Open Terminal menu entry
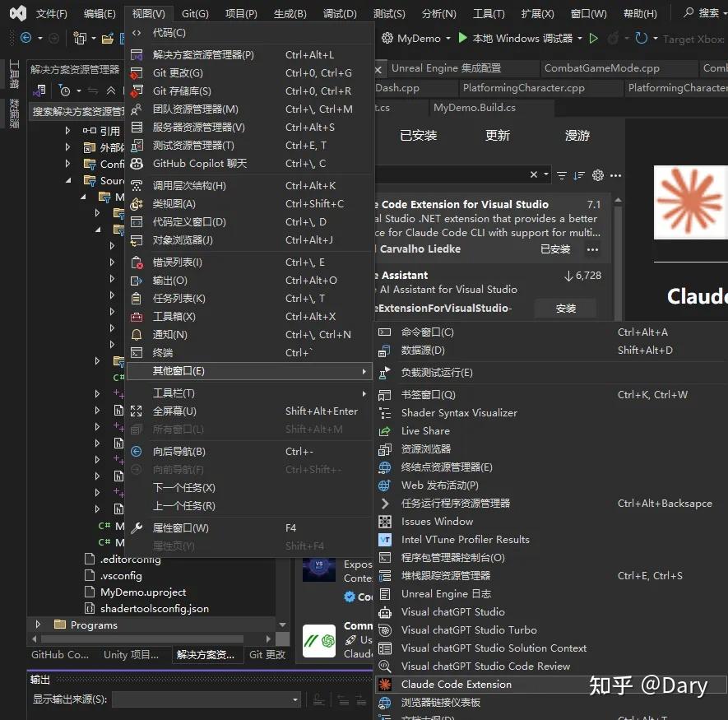The width and height of the screenshot is (728, 720). 250,353
